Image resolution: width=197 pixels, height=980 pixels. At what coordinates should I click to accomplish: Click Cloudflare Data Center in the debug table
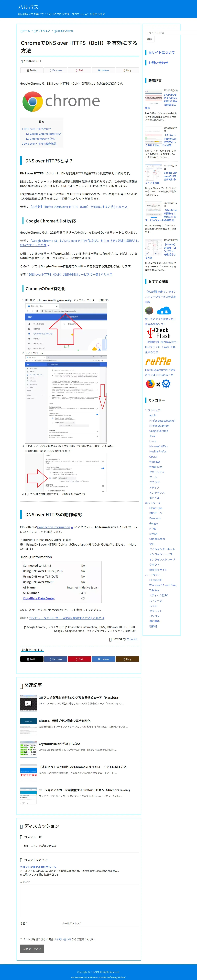pos(39,598)
